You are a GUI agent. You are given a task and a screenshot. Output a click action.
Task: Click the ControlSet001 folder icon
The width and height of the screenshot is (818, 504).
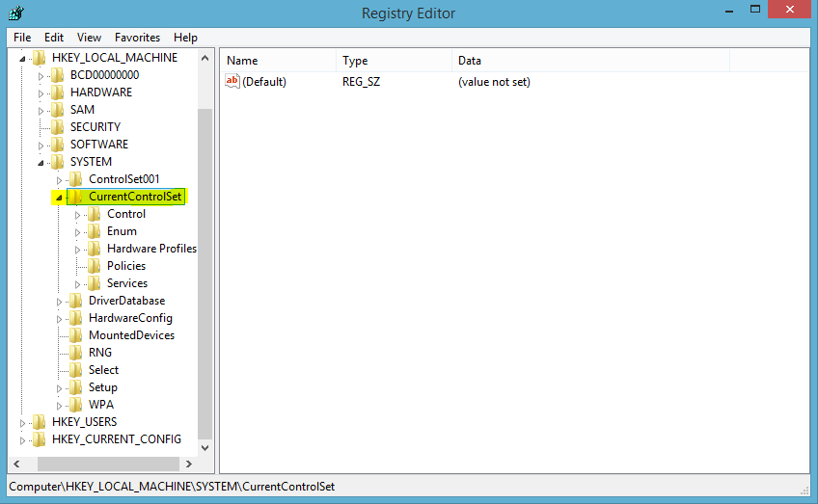tap(75, 179)
